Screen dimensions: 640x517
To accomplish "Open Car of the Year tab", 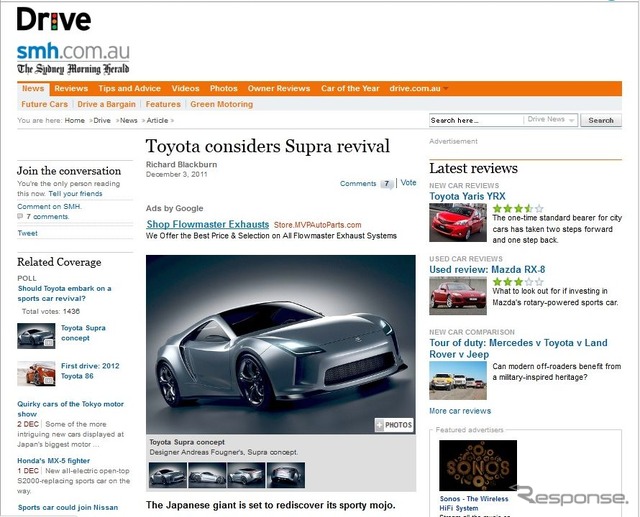I will coord(350,89).
